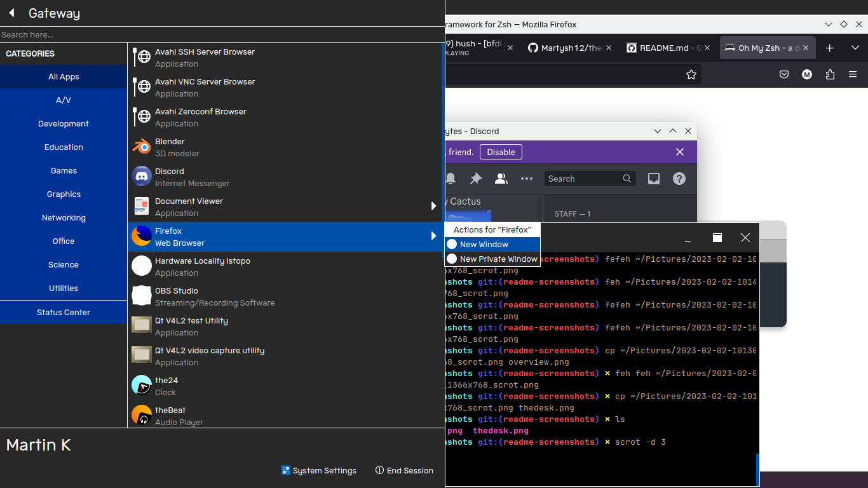Click the the24 clock icon
This screenshot has height=488, width=868.
[x=142, y=386]
